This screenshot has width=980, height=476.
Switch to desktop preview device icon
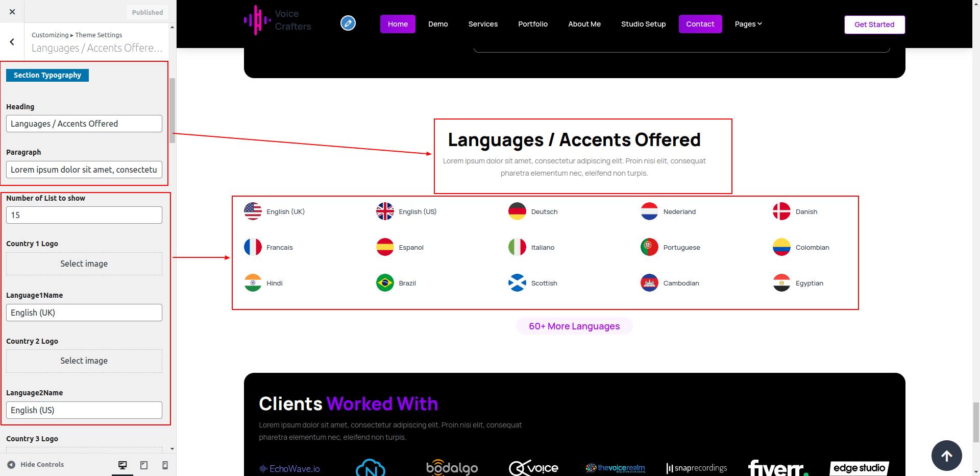[122, 465]
